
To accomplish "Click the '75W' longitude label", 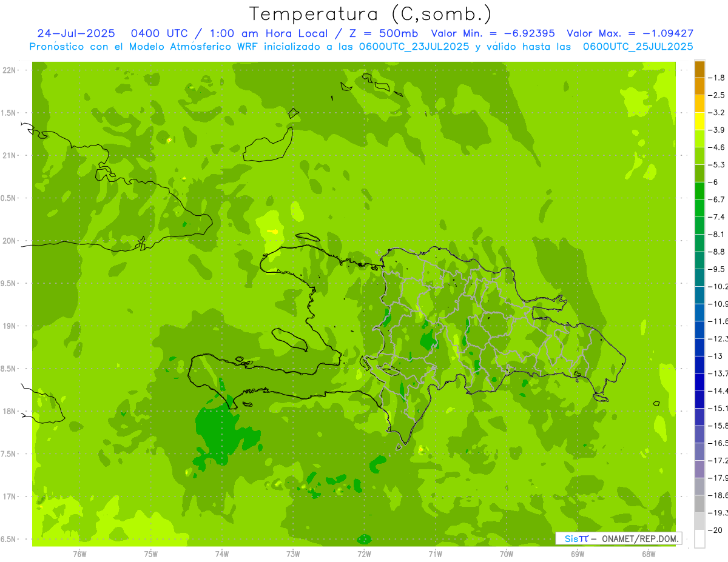I will (150, 554).
